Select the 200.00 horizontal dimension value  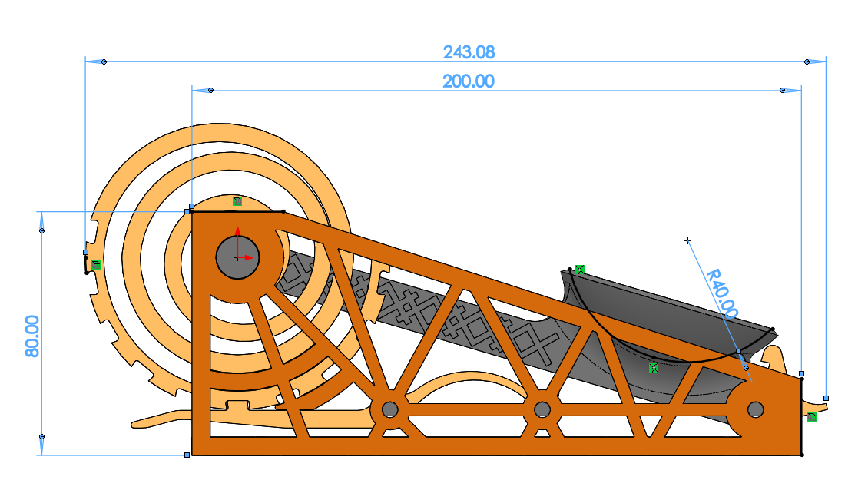(x=469, y=81)
